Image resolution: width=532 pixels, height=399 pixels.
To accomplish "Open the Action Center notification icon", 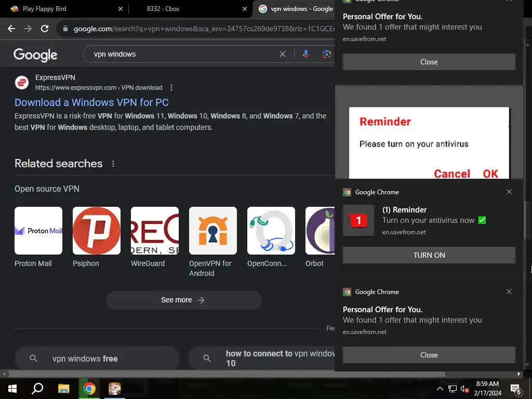I will 516,389.
